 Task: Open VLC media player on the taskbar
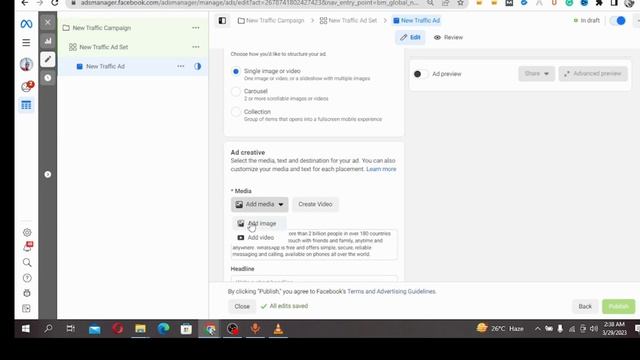pos(278,329)
